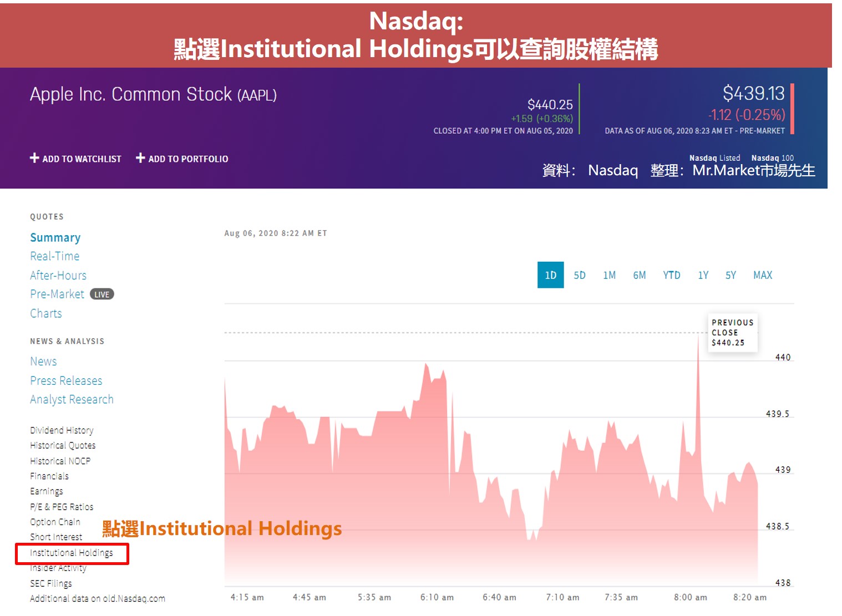This screenshot has width=842, height=616.
Task: Select the 1D chart range tab
Action: coord(550,275)
